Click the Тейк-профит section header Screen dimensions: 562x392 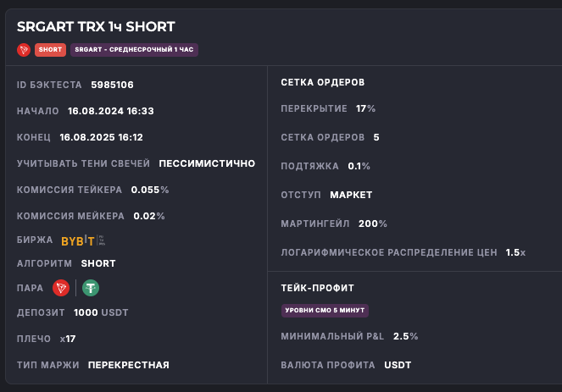coord(317,288)
